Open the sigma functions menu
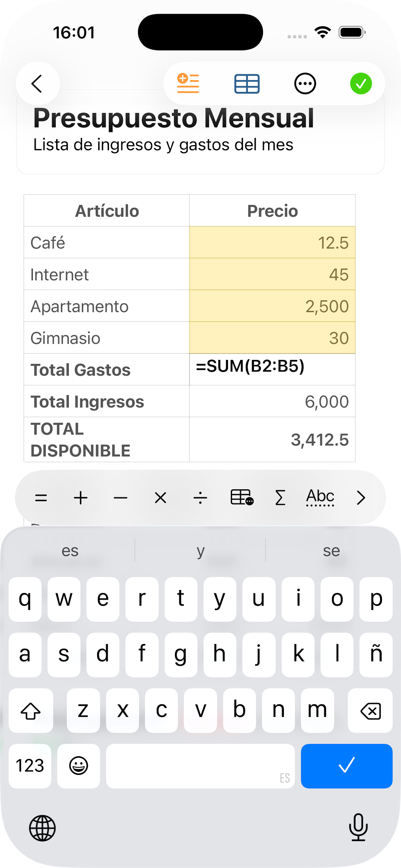This screenshot has height=868, width=401. [x=280, y=498]
